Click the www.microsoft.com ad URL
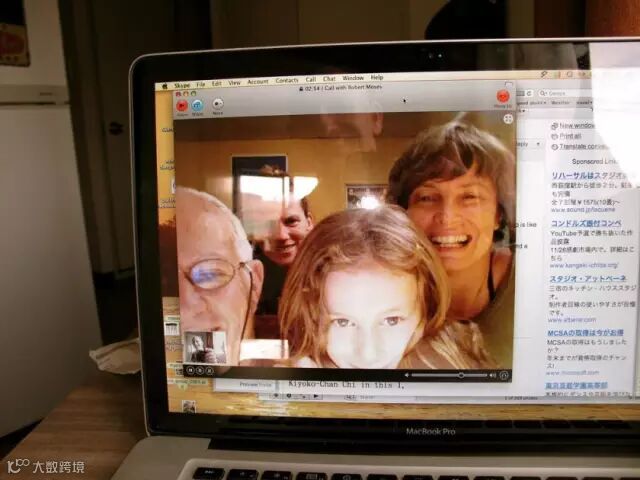The height and width of the screenshot is (480, 640). [x=572, y=372]
